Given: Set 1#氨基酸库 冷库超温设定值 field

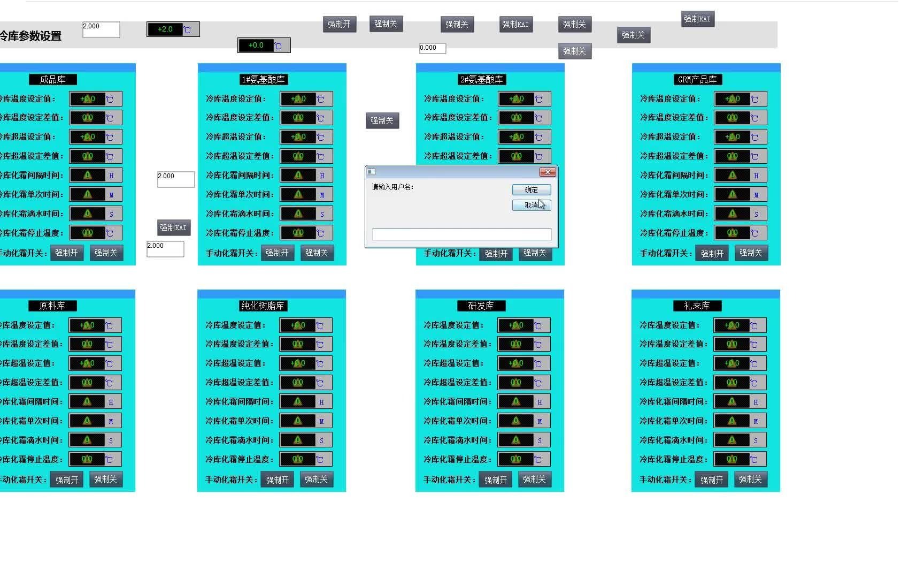Looking at the screenshot, I should pos(306,137).
